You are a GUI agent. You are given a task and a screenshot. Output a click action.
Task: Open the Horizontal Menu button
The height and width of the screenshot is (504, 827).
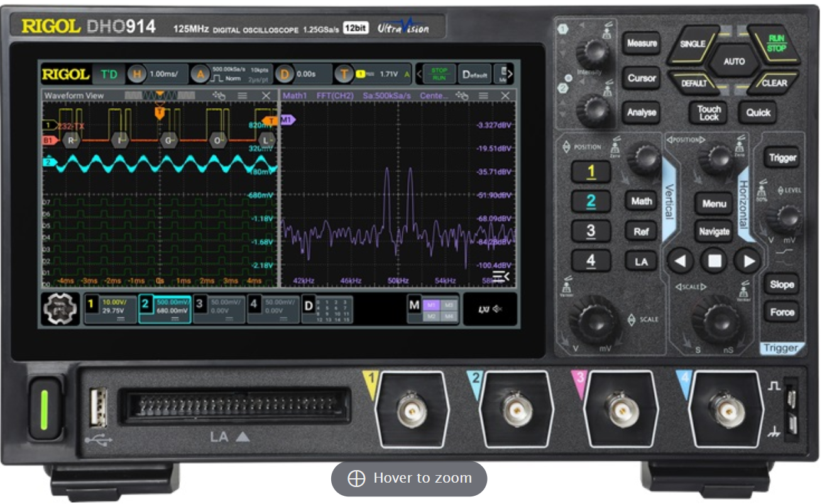[715, 204]
